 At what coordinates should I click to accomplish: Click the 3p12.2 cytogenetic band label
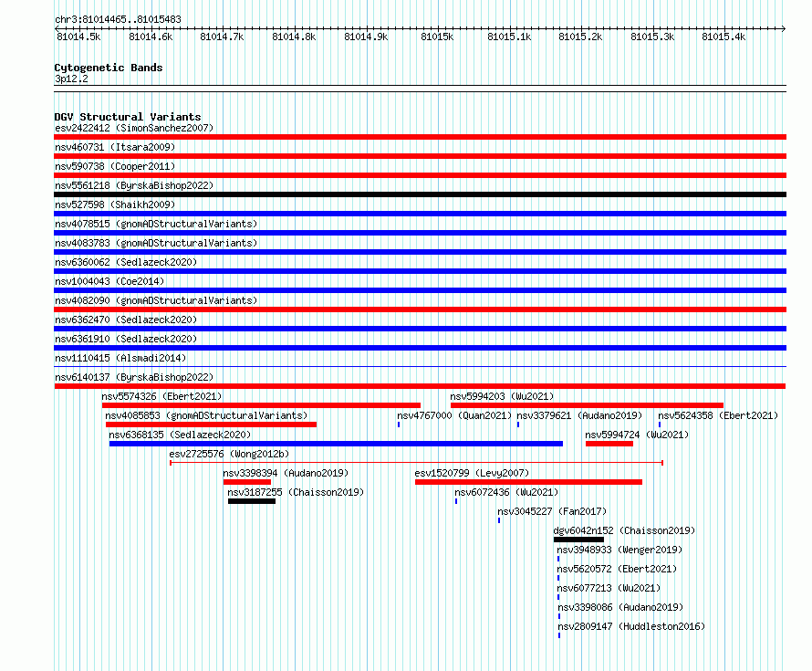[71, 79]
